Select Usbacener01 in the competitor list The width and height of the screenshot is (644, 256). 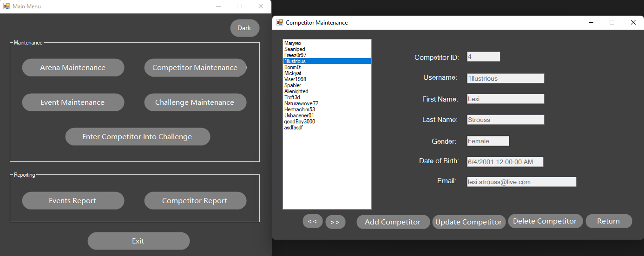point(327,115)
